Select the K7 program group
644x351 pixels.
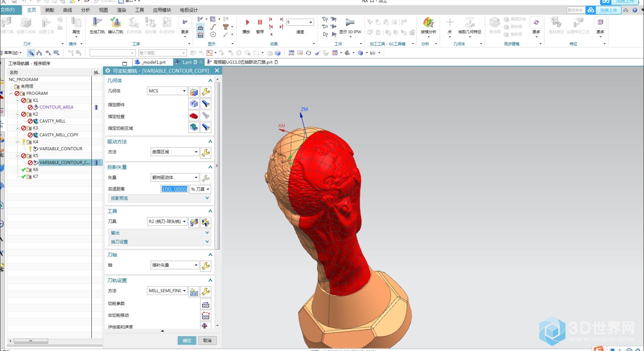click(36, 176)
